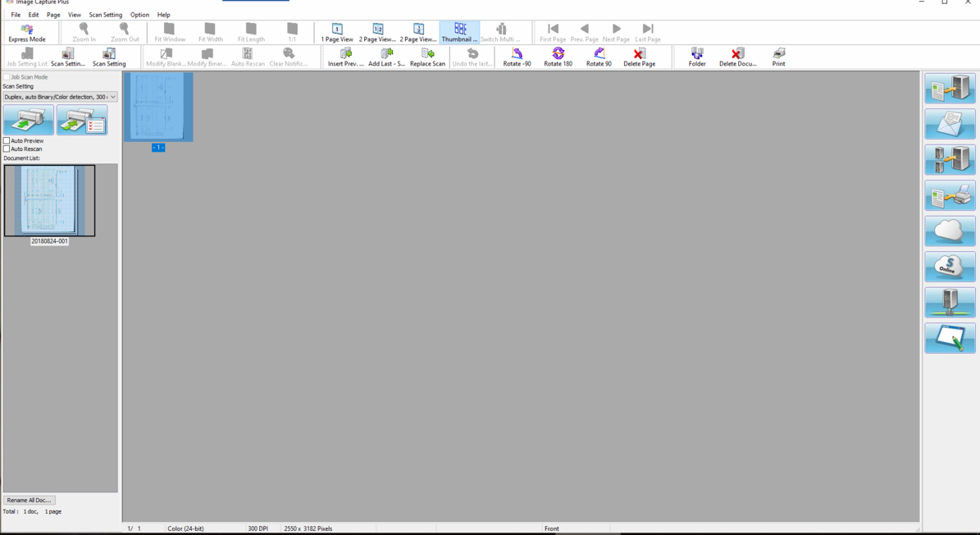This screenshot has height=535, width=980.
Task: Toggle the Auto Rescan checkbox
Action: pyautogui.click(x=7, y=149)
